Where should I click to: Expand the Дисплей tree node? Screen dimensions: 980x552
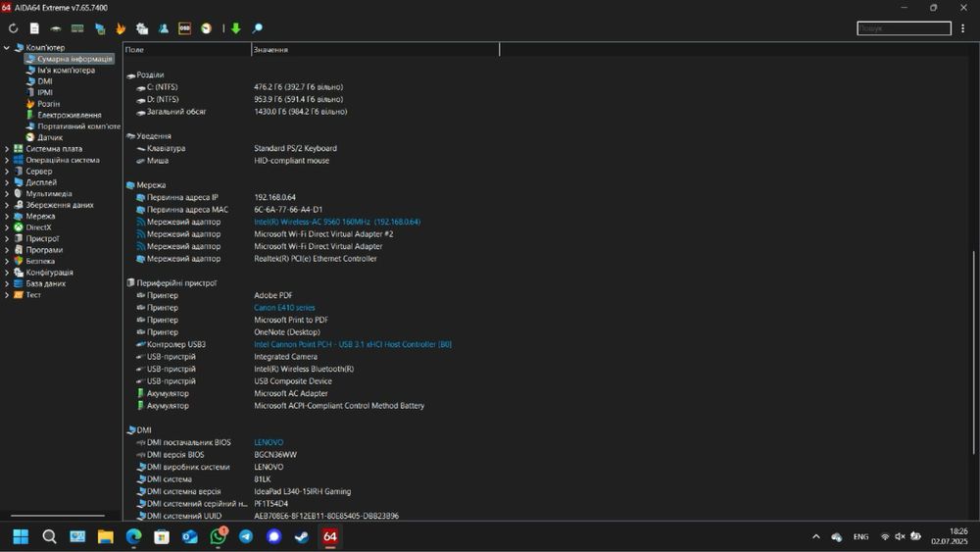point(7,182)
